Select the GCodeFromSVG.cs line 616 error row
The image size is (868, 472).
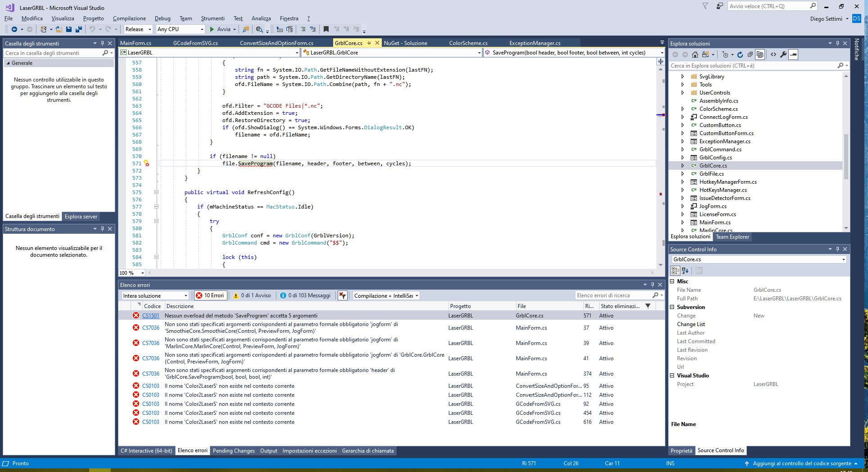point(391,422)
